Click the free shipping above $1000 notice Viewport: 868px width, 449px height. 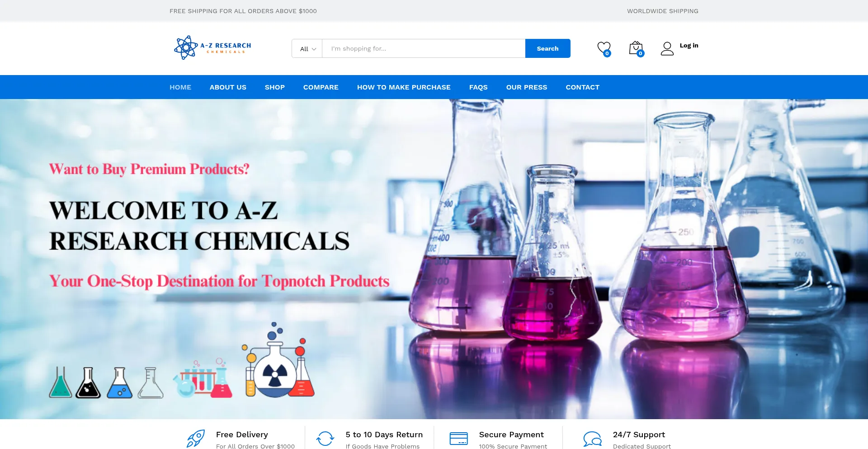[x=243, y=11]
